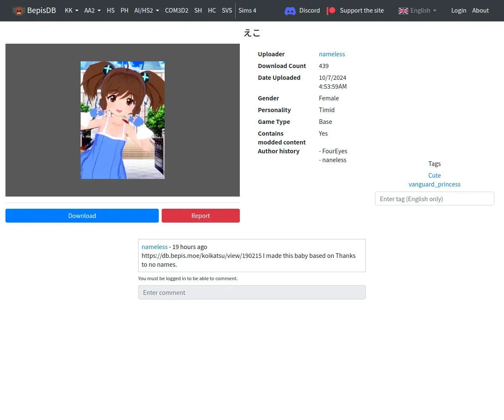Click the Enter comment field
This screenshot has height=420, width=504.
pos(252,292)
